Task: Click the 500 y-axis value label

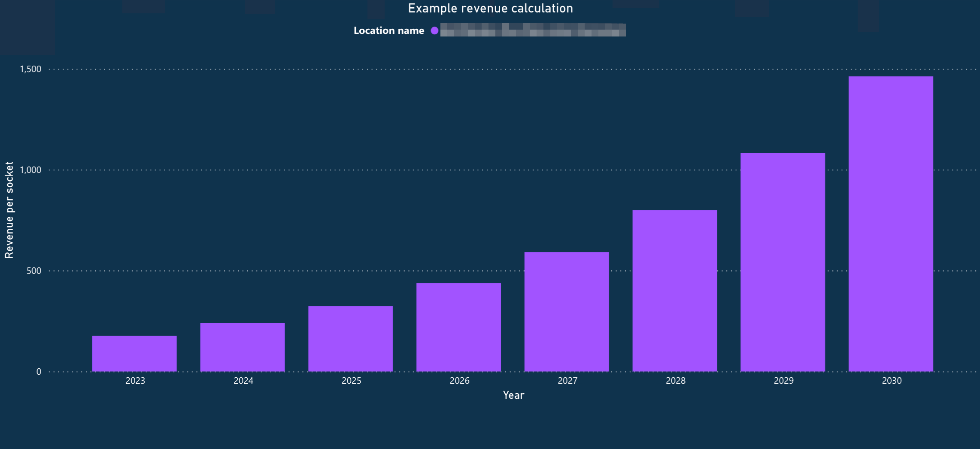Action: pyautogui.click(x=33, y=271)
